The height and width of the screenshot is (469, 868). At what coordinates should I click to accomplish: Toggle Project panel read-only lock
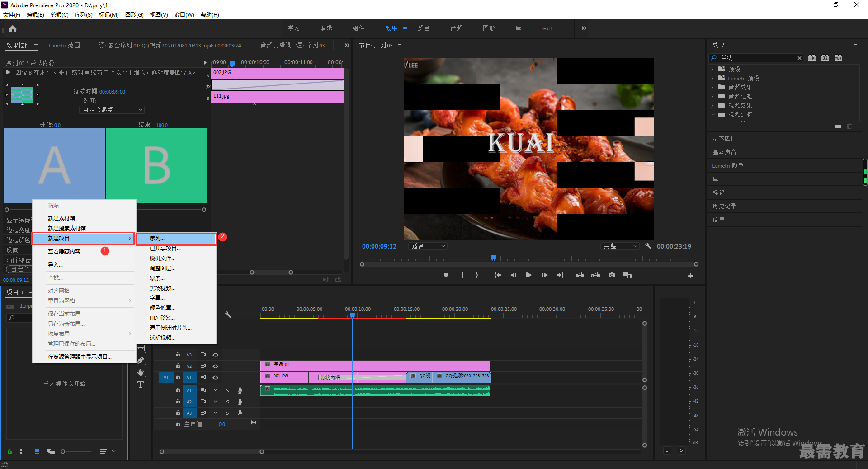[x=9, y=451]
